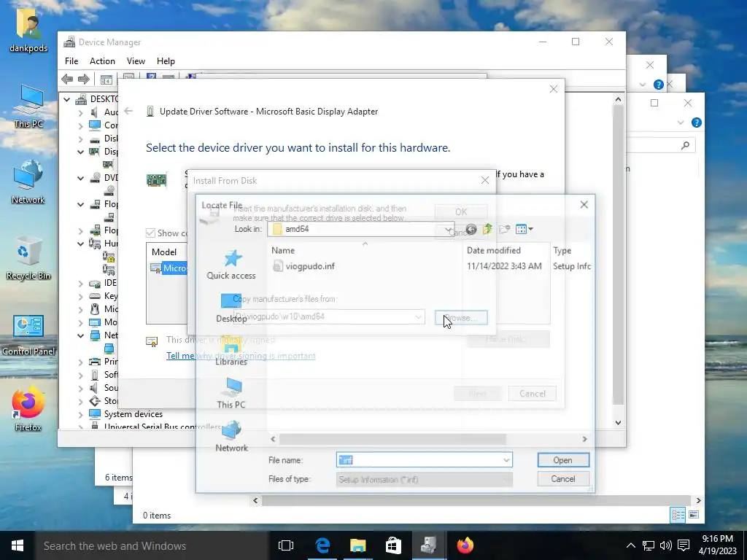Screen dimensions: 747x560
Task: Open dankpods folder on desktop
Action: 28,30
